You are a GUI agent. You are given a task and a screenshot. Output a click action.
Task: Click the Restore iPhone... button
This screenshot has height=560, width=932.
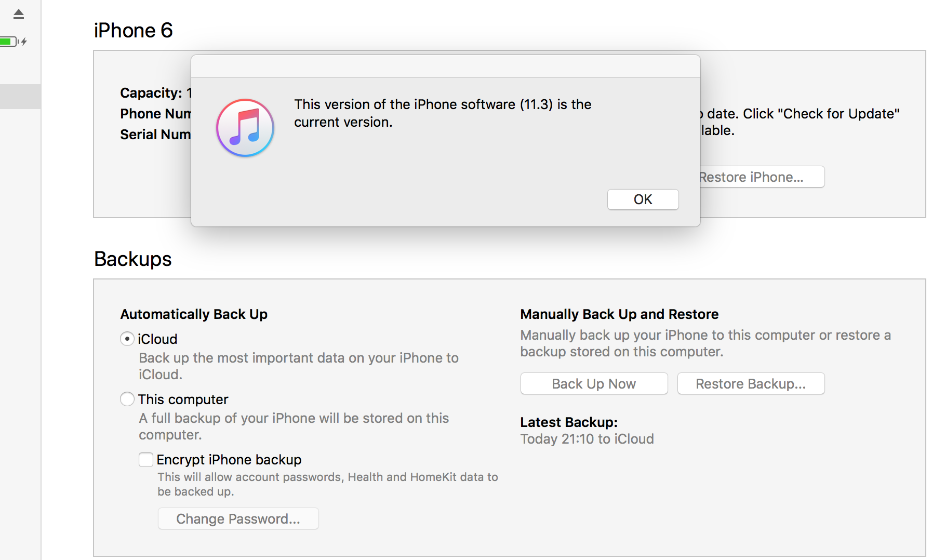click(762, 177)
